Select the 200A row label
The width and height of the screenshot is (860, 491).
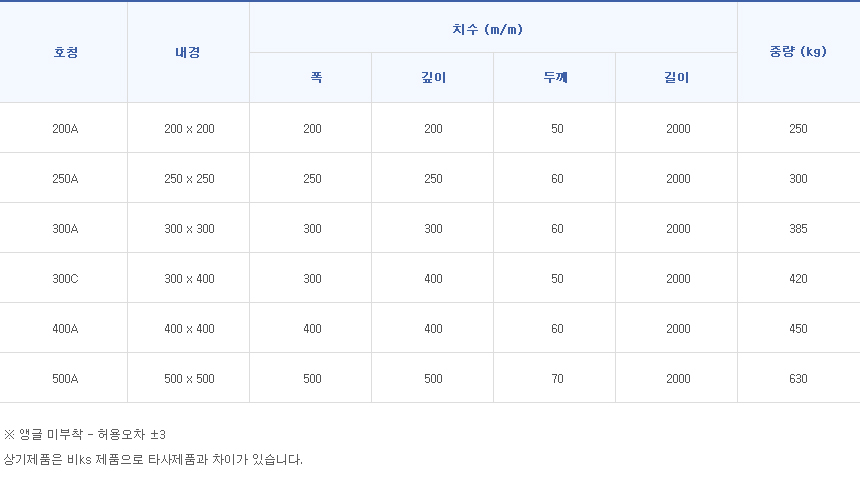65,129
